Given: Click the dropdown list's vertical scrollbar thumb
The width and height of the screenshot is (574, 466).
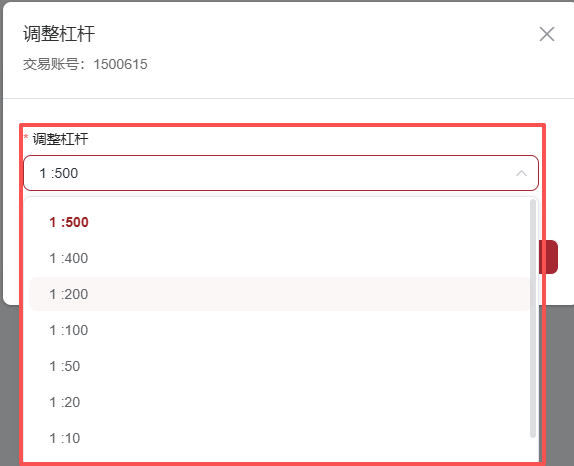Looking at the screenshot, I should coord(533,318).
